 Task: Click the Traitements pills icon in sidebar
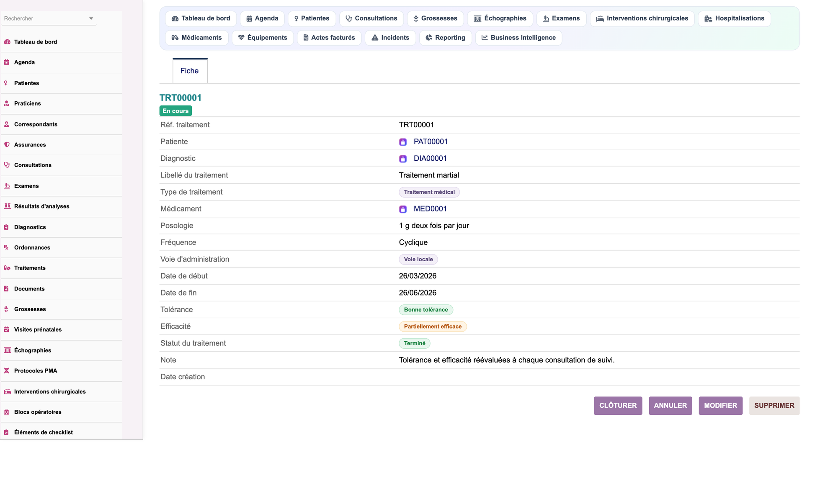(x=7, y=268)
